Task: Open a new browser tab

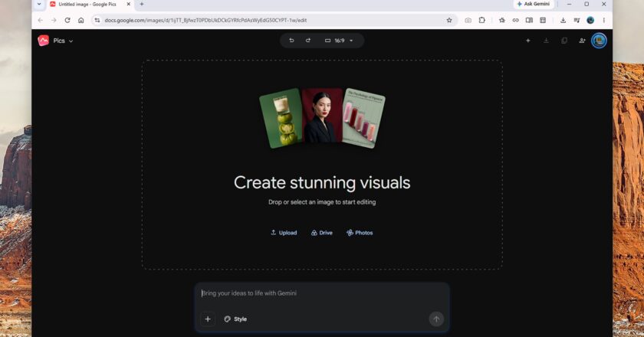Action: coord(142,4)
